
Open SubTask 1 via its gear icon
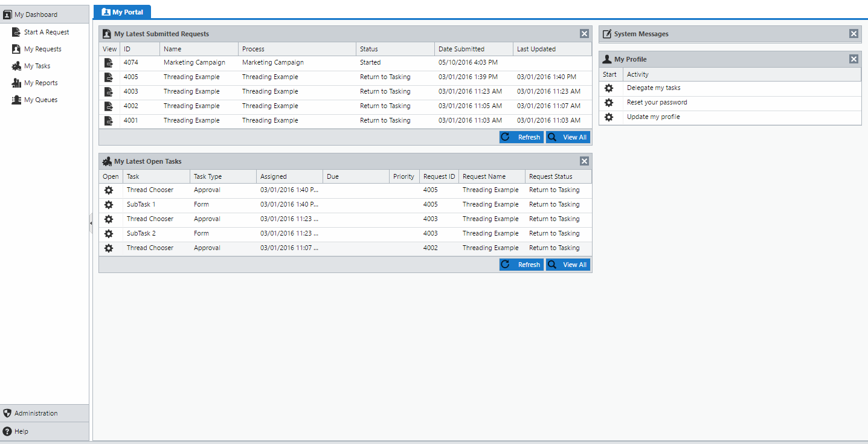pyautogui.click(x=109, y=205)
